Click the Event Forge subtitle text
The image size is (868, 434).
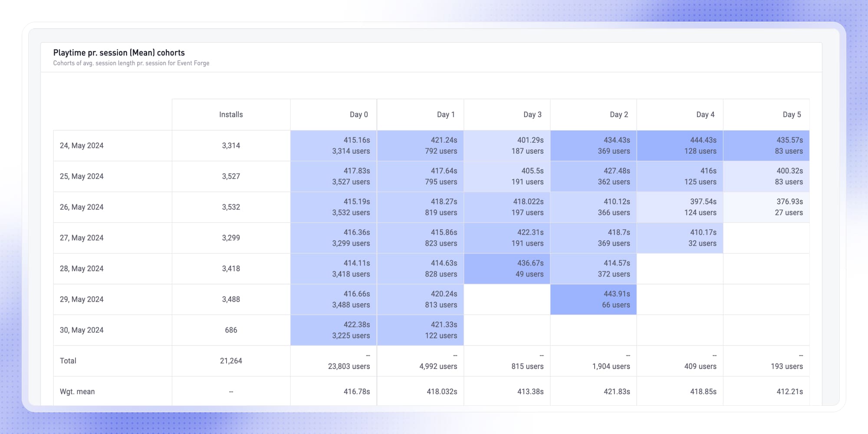coord(131,63)
